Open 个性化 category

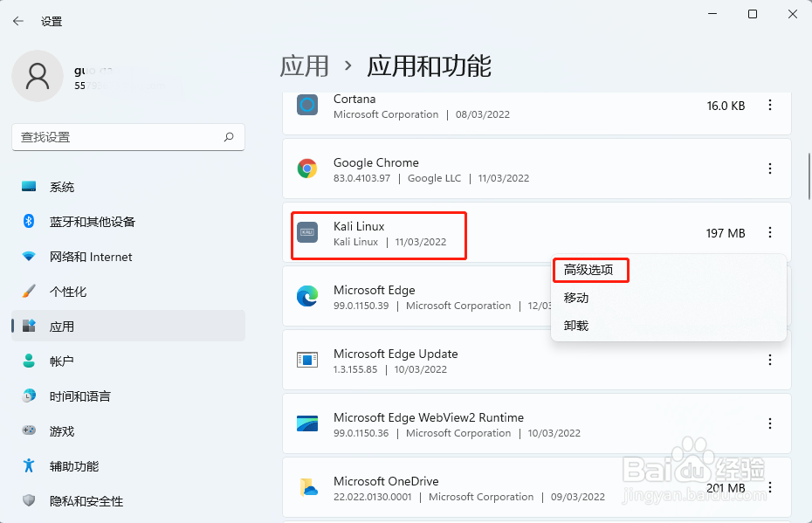(x=127, y=292)
